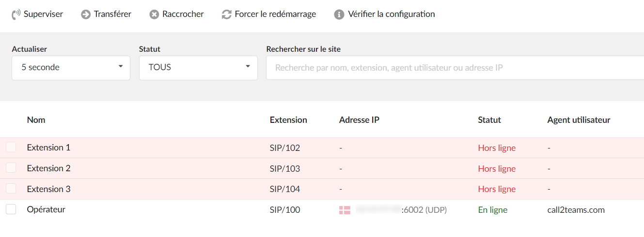Click the Actualiser dropdown arrow

(x=121, y=66)
